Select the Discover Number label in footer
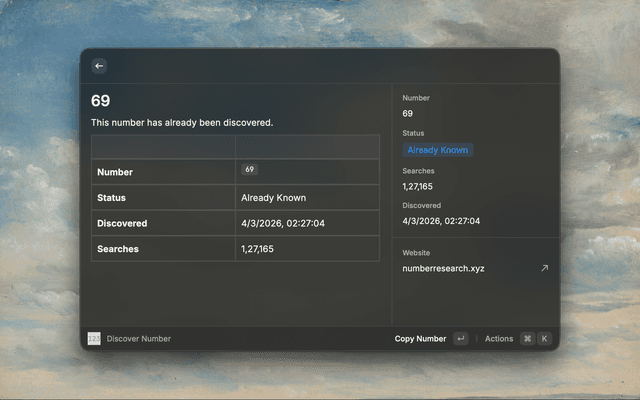This screenshot has width=640, height=400. pos(139,339)
